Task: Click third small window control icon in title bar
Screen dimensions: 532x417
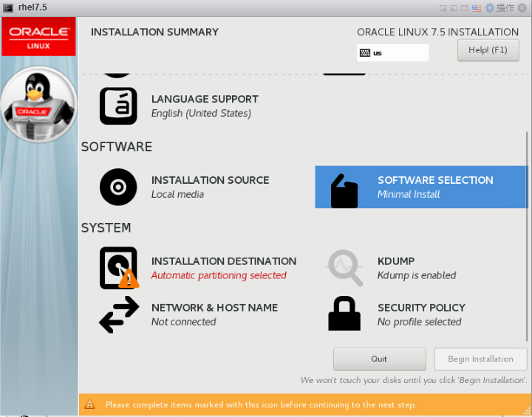Action: click(x=465, y=8)
